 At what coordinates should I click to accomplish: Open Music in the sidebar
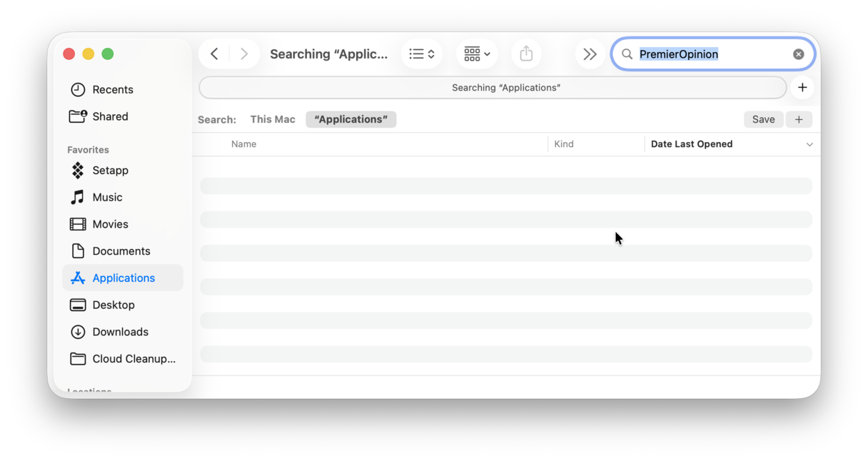(x=123, y=198)
